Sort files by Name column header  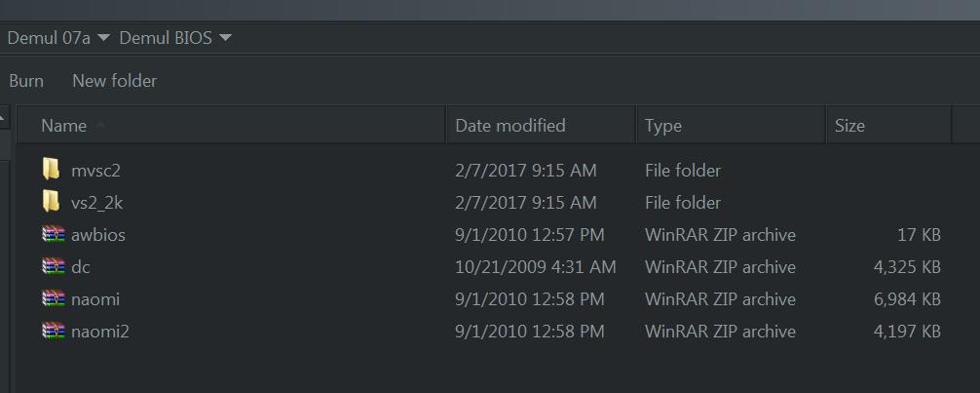[231, 125]
